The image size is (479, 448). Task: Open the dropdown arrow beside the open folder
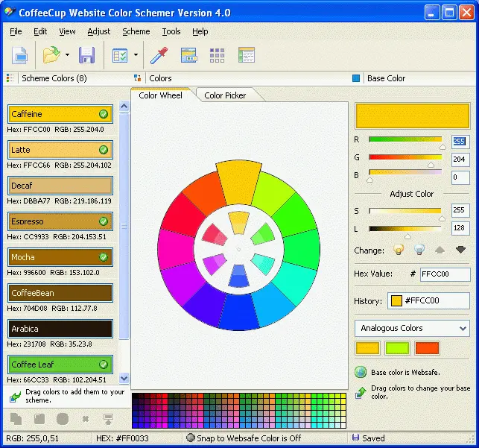(x=67, y=55)
